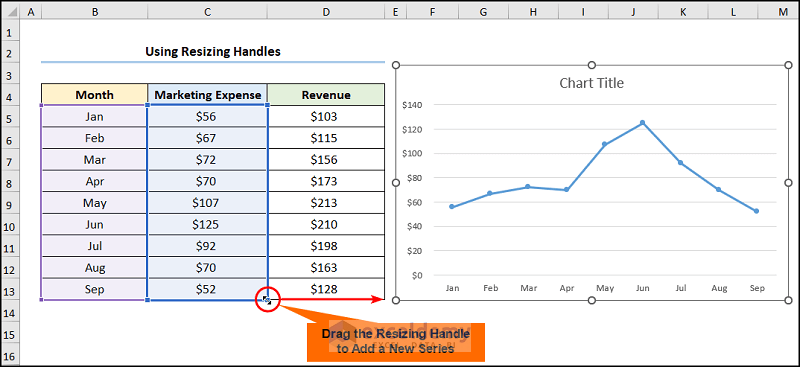This screenshot has width=800, height=367.
Task: Select the Jul cell in the table
Action: [94, 246]
